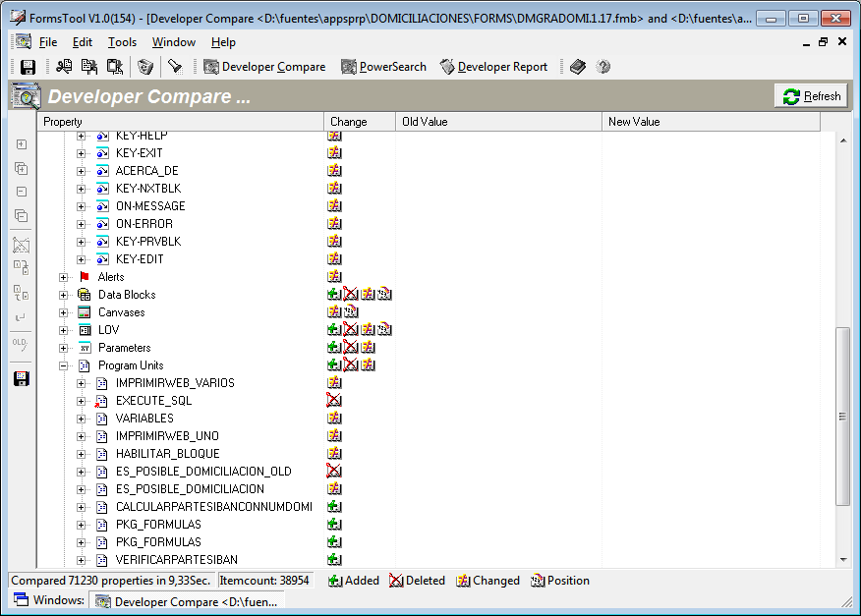Click the disk icon at sidebar bottom
The width and height of the screenshot is (861, 616).
pos(21,378)
